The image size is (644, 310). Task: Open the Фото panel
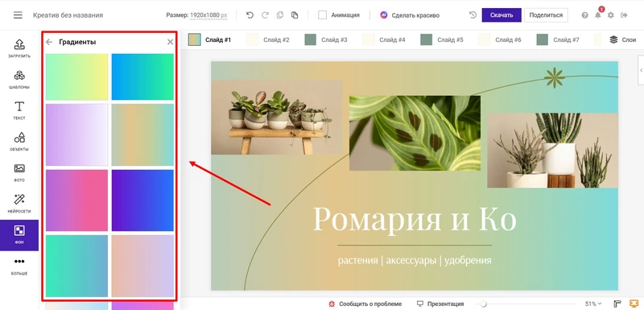pyautogui.click(x=19, y=172)
